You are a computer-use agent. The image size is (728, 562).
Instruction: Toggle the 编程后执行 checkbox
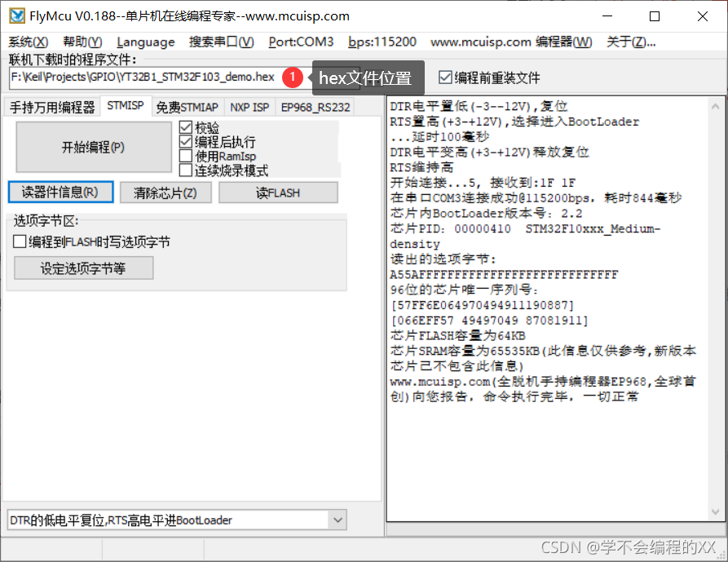pos(186,142)
